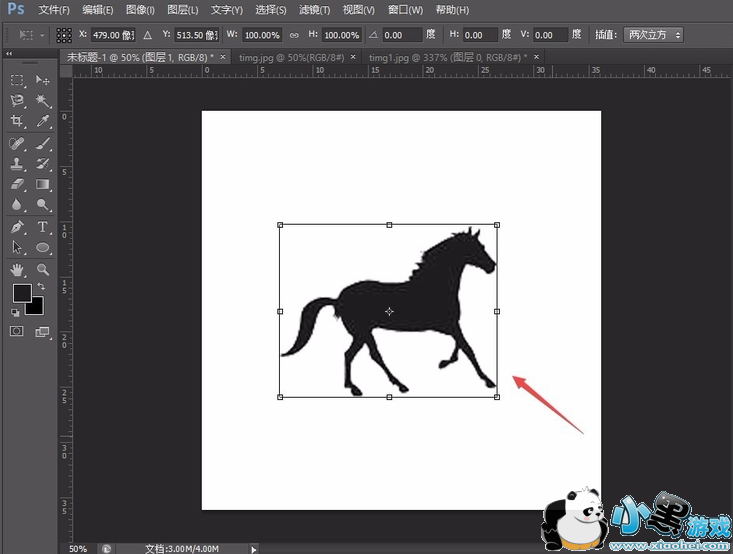Choose the Brush tool
The image size is (733, 554).
(x=43, y=143)
